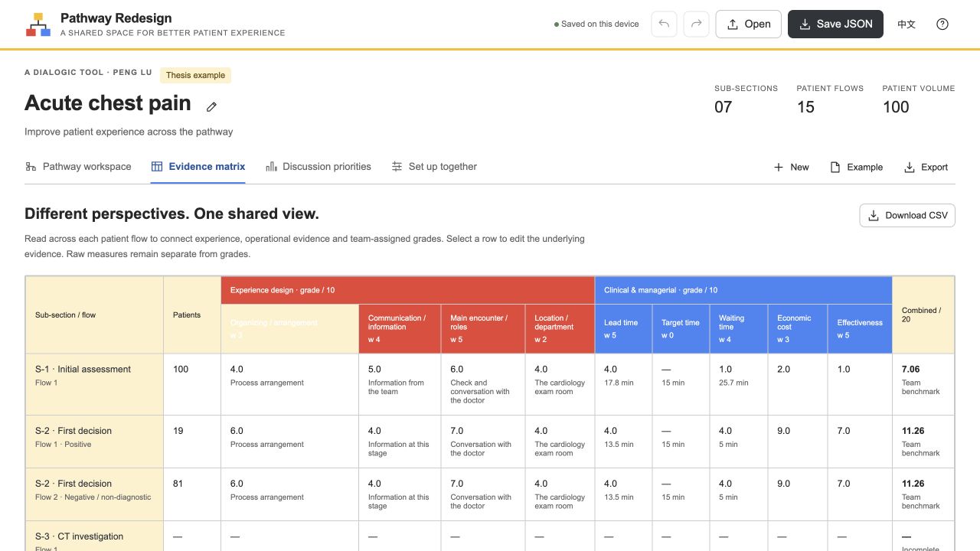Click the Download CSV button
The height and width of the screenshot is (551, 980).
(x=907, y=215)
